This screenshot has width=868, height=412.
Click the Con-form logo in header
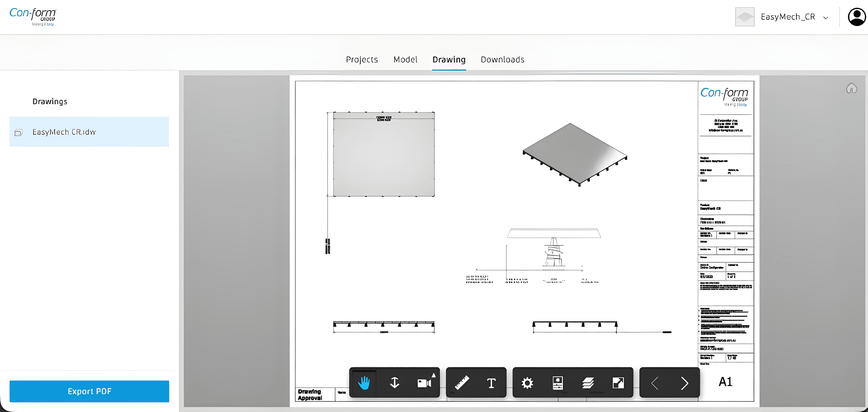pyautogui.click(x=33, y=16)
